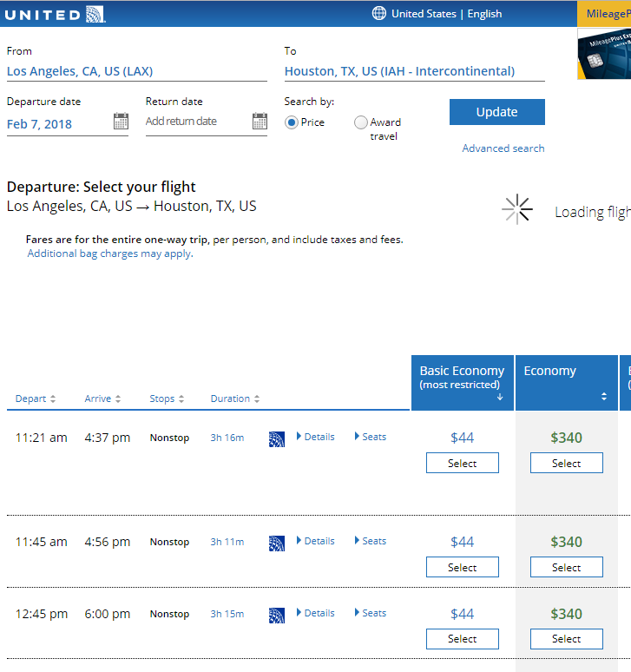Click United airline logo for 12:45 pm flight

[277, 615]
